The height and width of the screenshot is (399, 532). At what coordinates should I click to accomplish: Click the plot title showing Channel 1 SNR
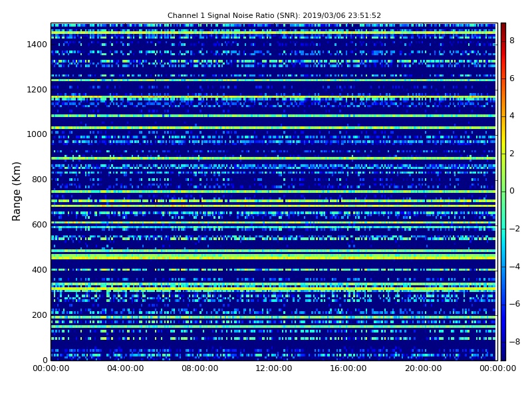point(274,15)
